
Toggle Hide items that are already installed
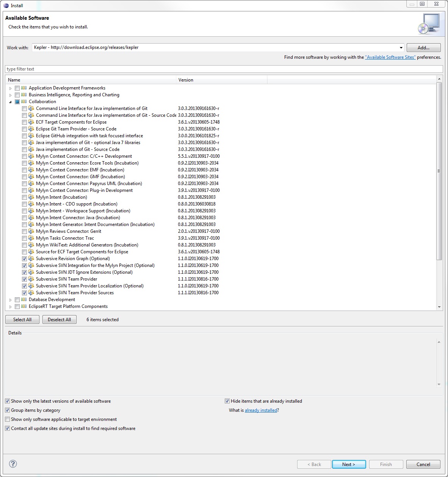(227, 401)
